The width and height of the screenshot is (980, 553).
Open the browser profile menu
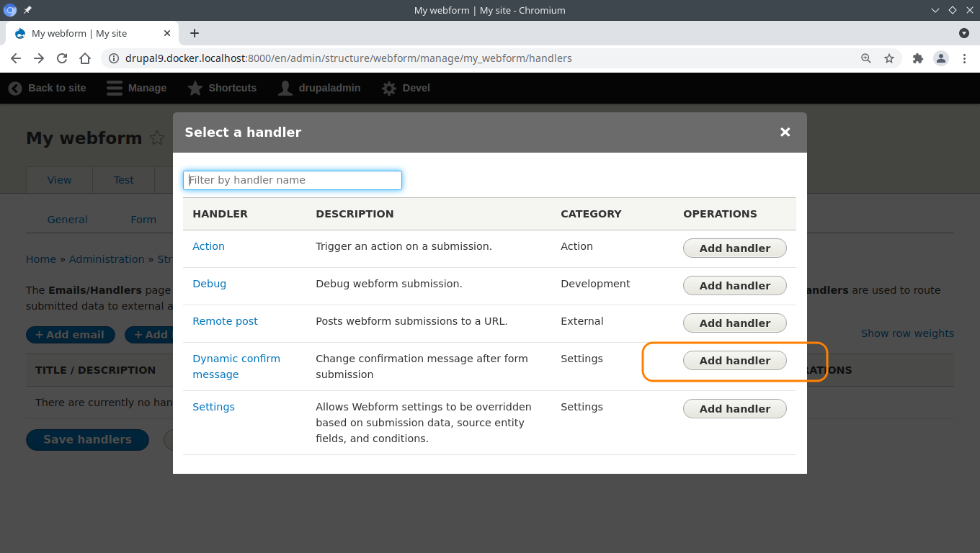coord(941,58)
